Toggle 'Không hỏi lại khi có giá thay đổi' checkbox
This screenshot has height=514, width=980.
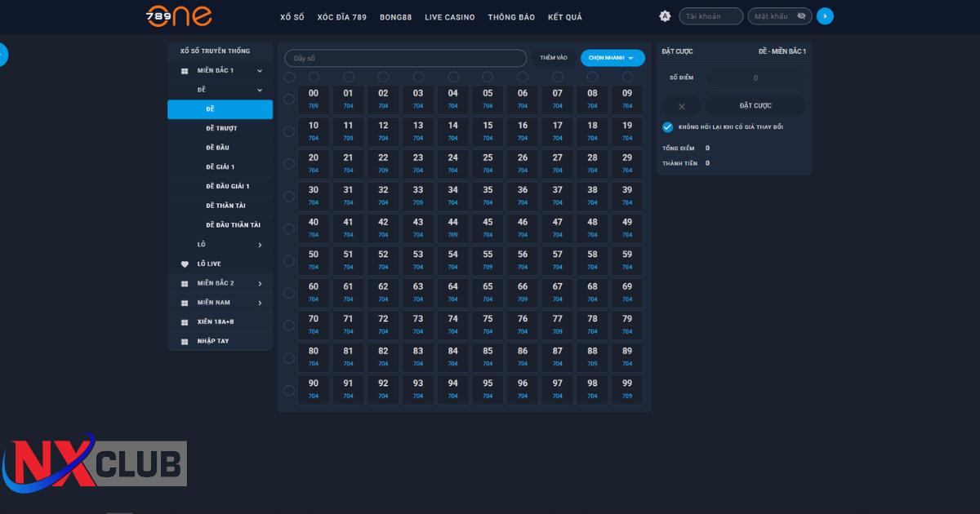(668, 127)
